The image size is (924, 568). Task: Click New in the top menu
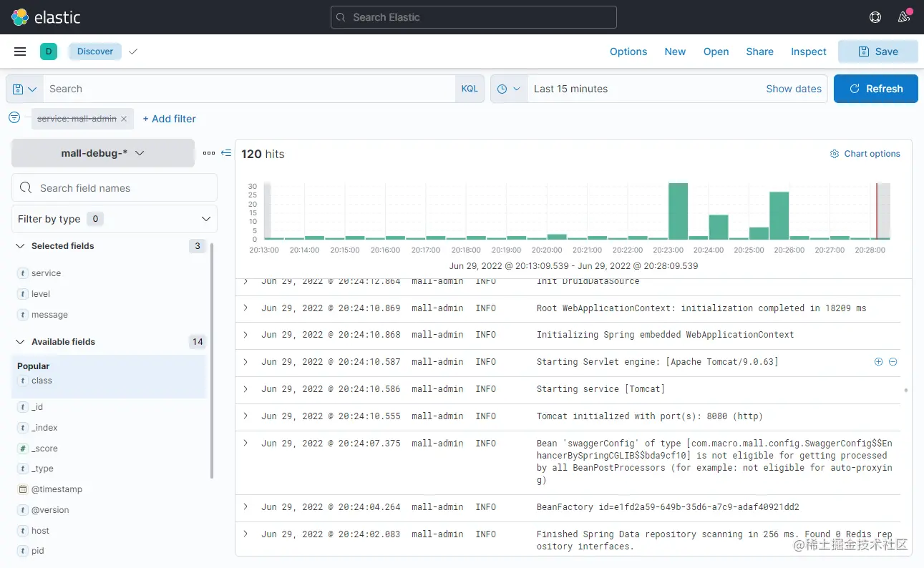coord(675,52)
